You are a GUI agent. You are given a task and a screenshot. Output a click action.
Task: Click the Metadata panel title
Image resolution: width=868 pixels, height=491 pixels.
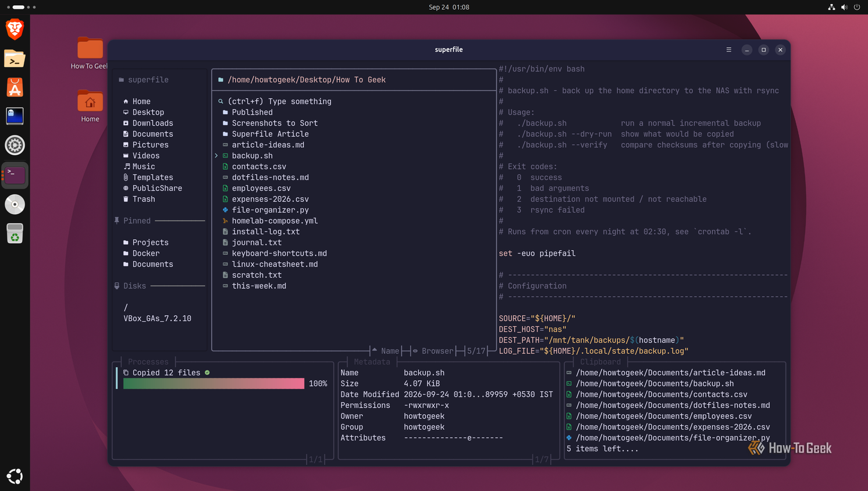[x=372, y=362]
